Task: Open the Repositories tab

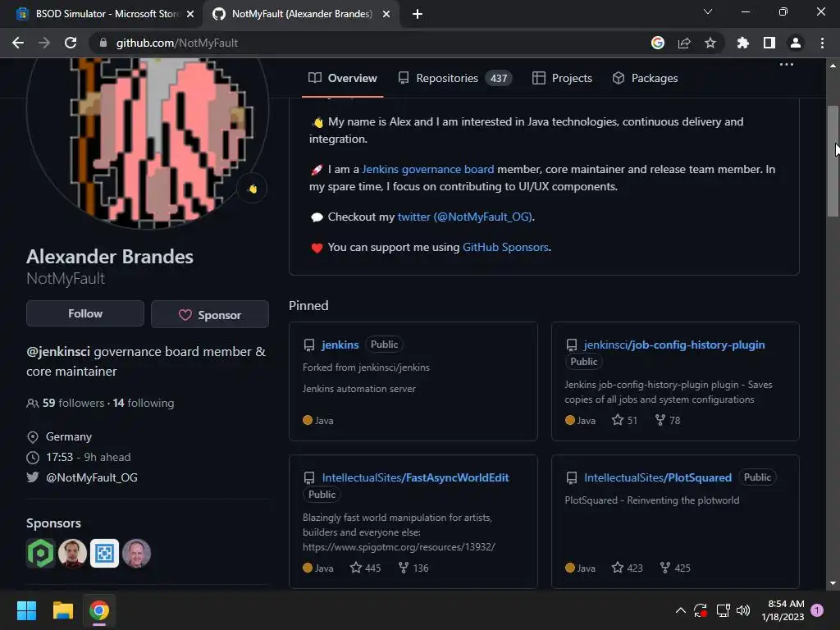Action: coord(455,78)
